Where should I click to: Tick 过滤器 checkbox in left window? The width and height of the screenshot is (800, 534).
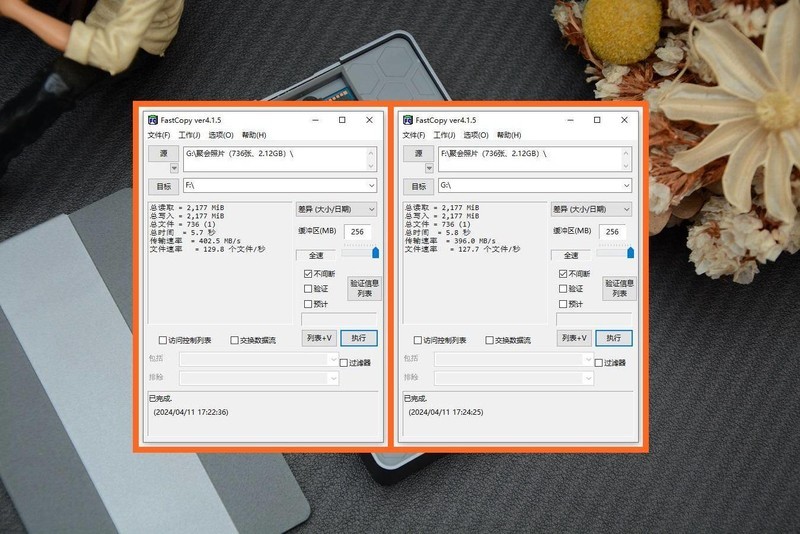pyautogui.click(x=343, y=363)
